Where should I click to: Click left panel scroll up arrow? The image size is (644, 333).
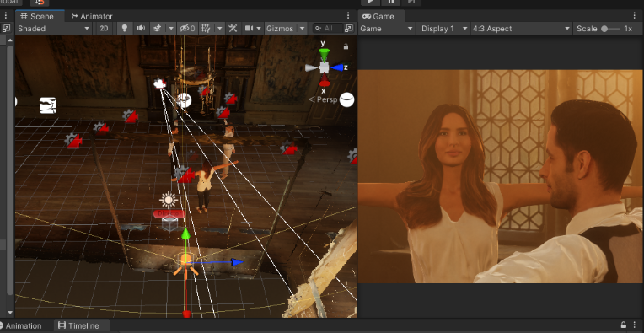pos(10,40)
